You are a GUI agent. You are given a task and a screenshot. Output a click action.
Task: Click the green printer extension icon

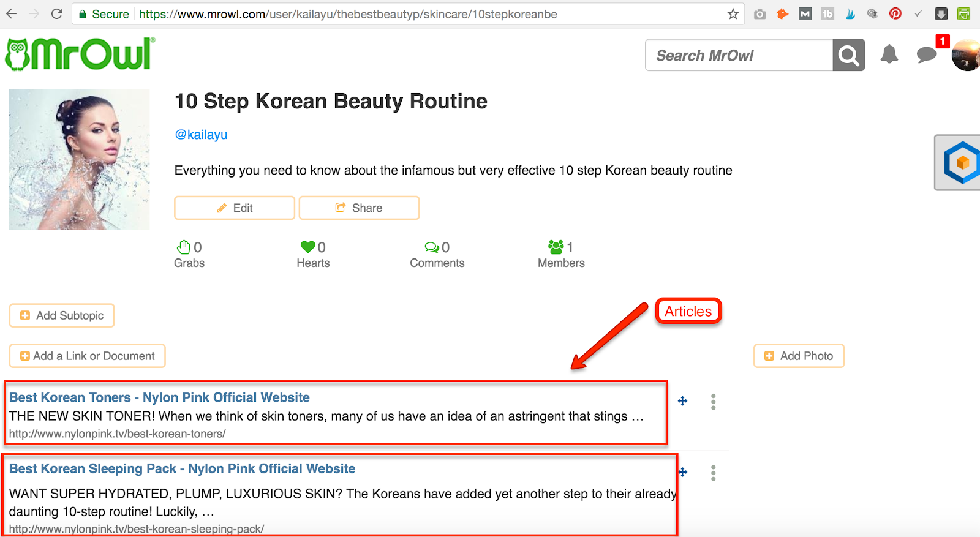click(963, 13)
